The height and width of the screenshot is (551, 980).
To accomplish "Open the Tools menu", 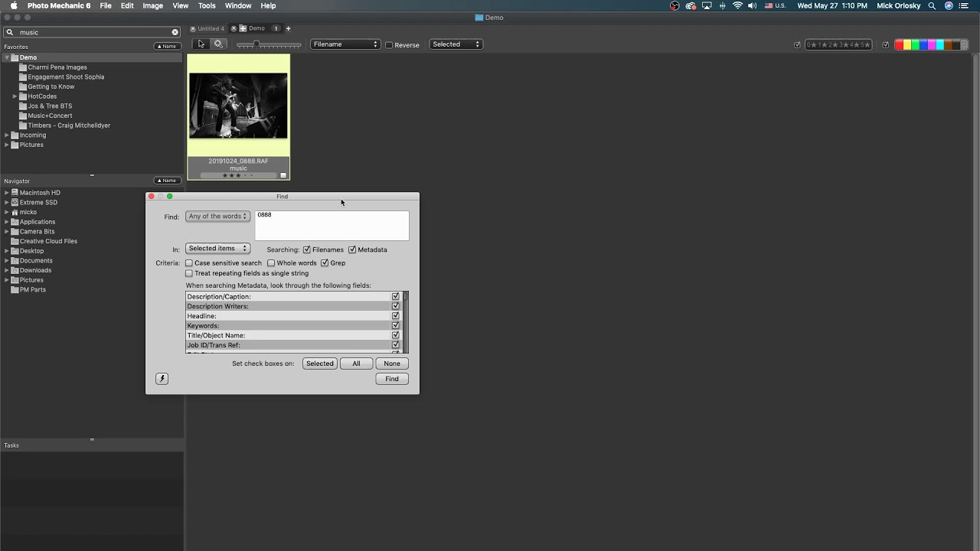I will pyautogui.click(x=207, y=5).
